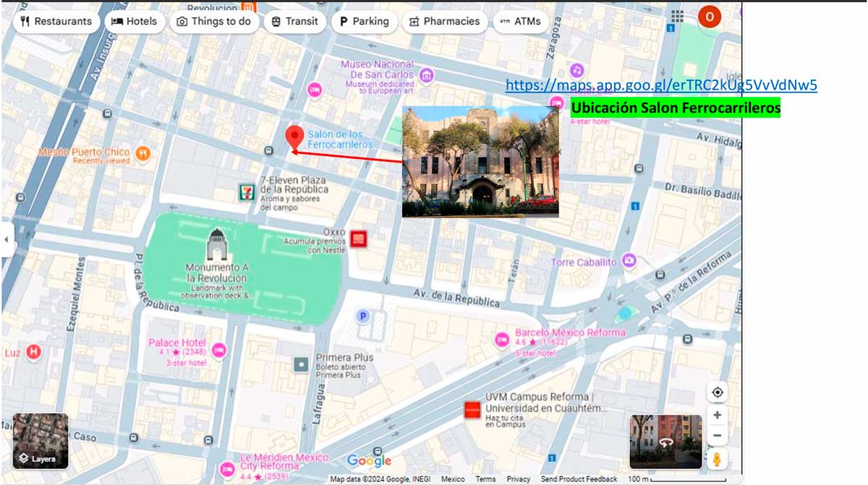Select the Palace Hotel pink marker

tap(218, 351)
